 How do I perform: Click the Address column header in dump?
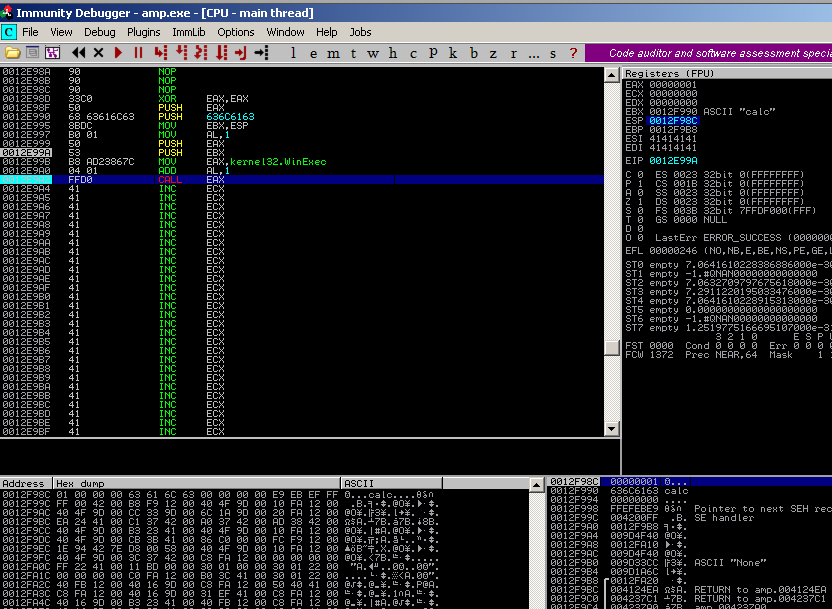coord(26,483)
